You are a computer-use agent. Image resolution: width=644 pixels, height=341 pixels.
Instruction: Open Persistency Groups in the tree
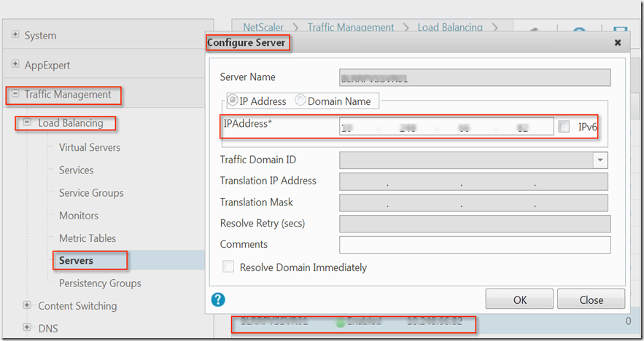100,283
